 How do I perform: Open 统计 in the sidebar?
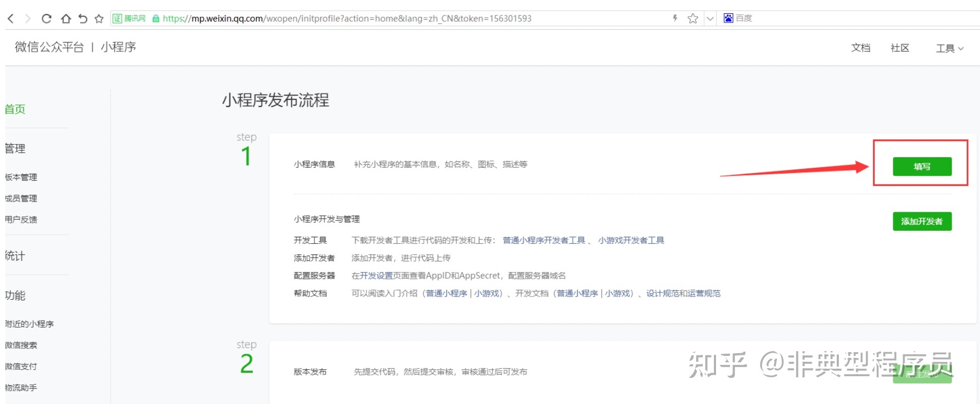tap(15, 256)
